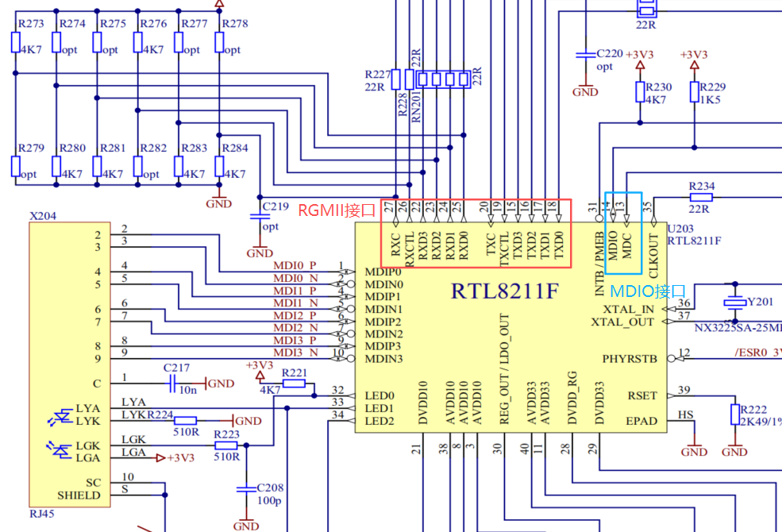This screenshot has width=782, height=532.
Task: Click the C208 capacitor symbol
Action: pos(246,489)
